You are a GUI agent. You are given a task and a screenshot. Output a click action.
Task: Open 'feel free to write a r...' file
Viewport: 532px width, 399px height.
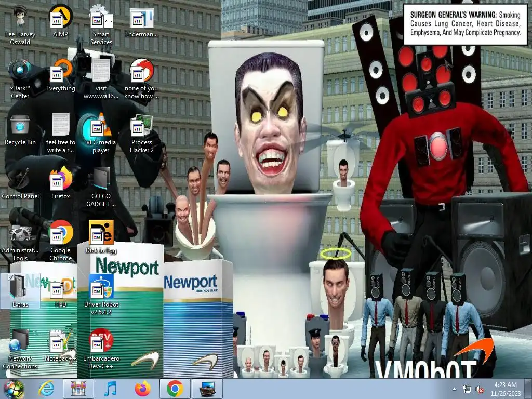click(60, 133)
